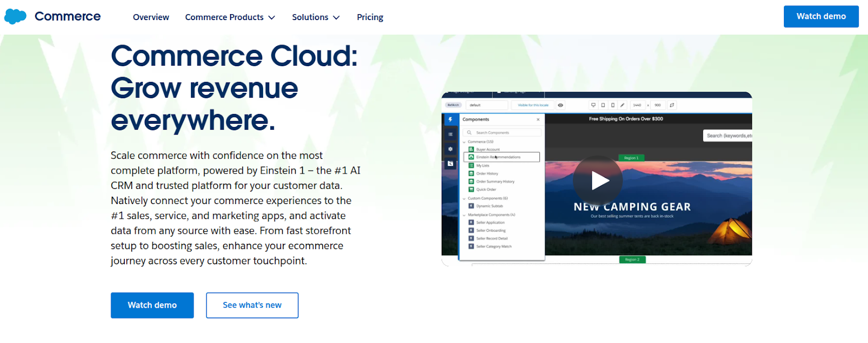868x343 pixels.
Task: Go to the Pricing page
Action: (370, 17)
